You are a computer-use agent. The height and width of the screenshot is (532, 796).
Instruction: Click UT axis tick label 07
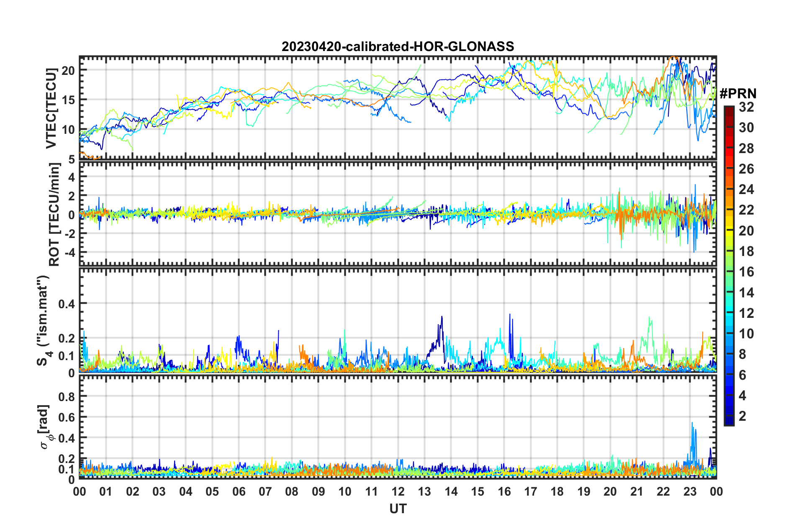265,491
